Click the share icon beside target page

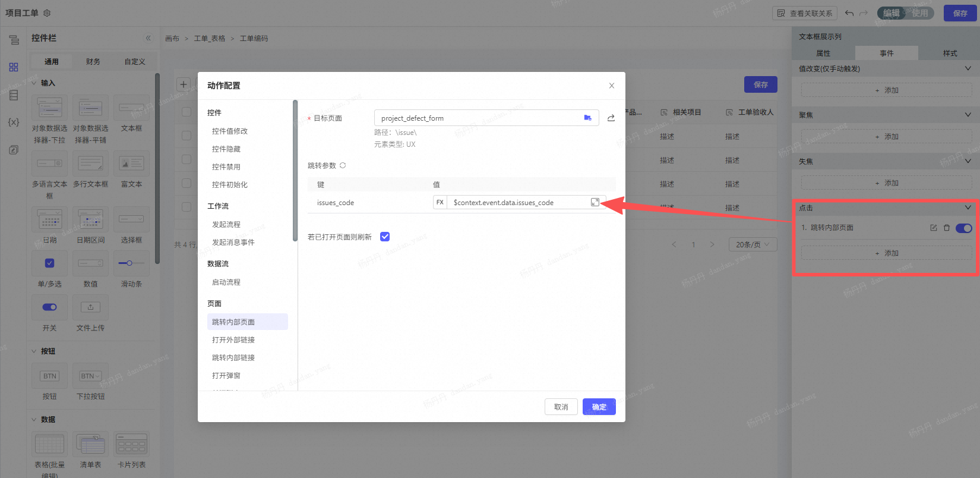[611, 118]
